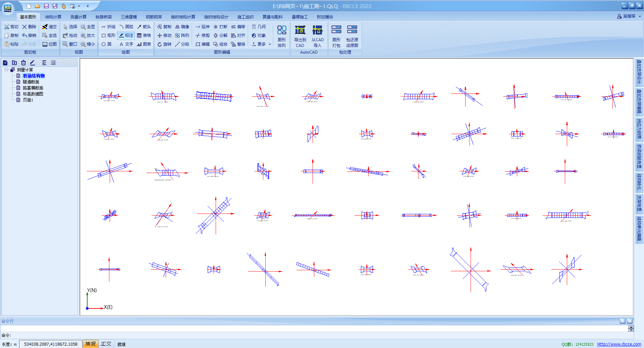This screenshot has width=644, height=348.
Task: Open the 更多 dropdown menu
Action: tap(261, 44)
